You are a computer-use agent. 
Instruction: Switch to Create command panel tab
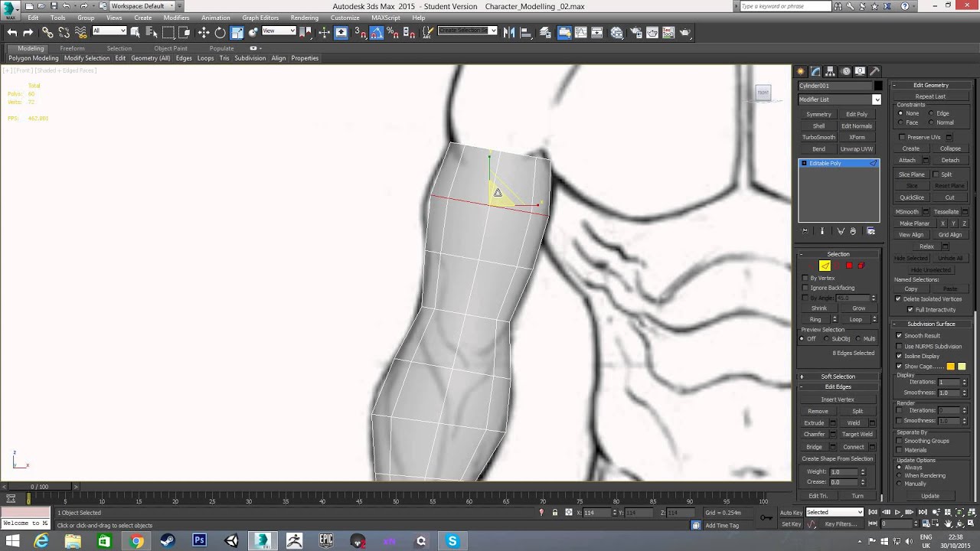tap(801, 71)
